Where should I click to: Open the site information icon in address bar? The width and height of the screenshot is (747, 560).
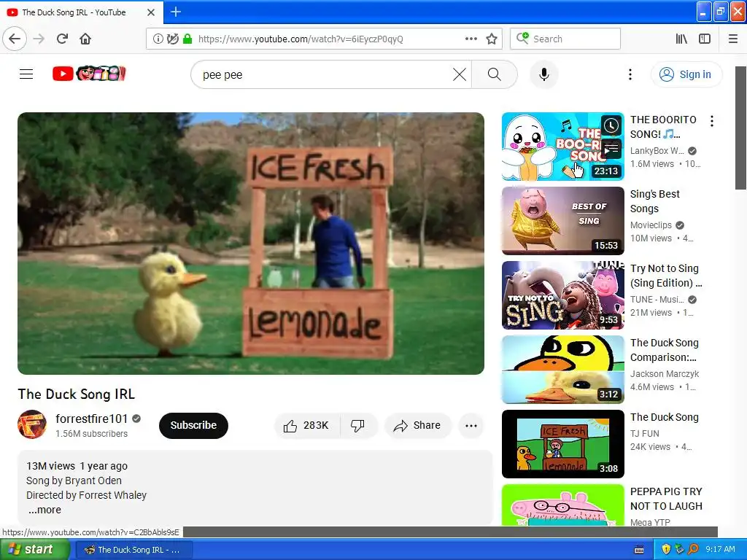tap(158, 39)
